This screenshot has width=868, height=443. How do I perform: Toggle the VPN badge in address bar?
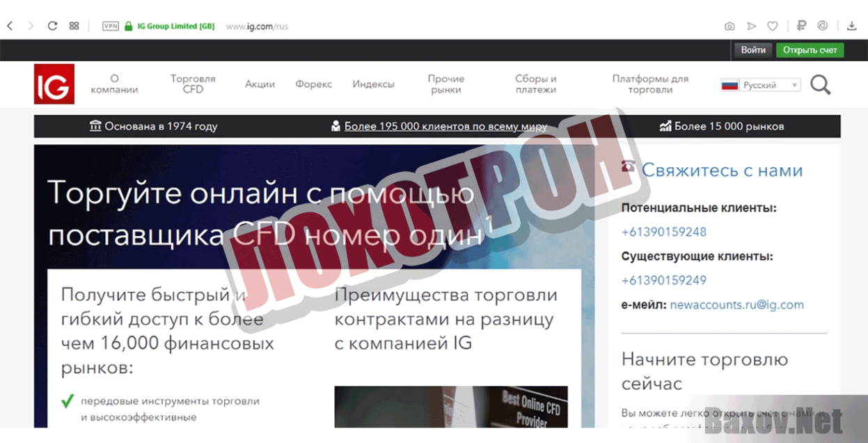click(111, 26)
